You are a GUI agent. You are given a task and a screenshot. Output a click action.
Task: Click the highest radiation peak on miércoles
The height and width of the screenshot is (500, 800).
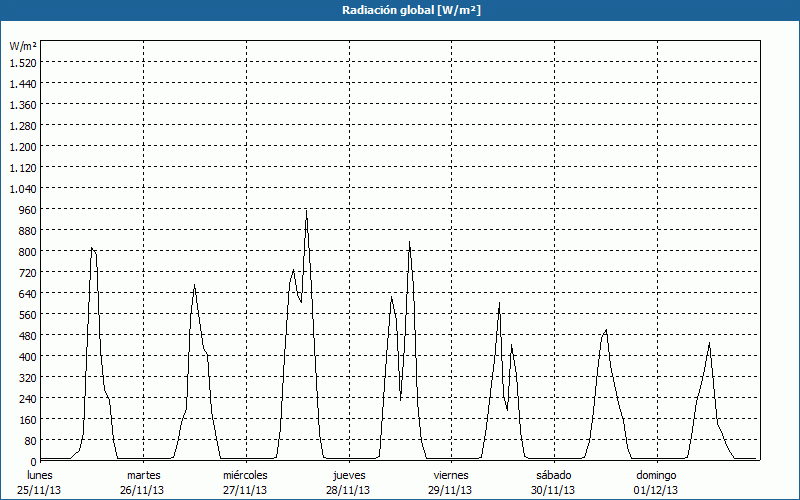point(306,209)
